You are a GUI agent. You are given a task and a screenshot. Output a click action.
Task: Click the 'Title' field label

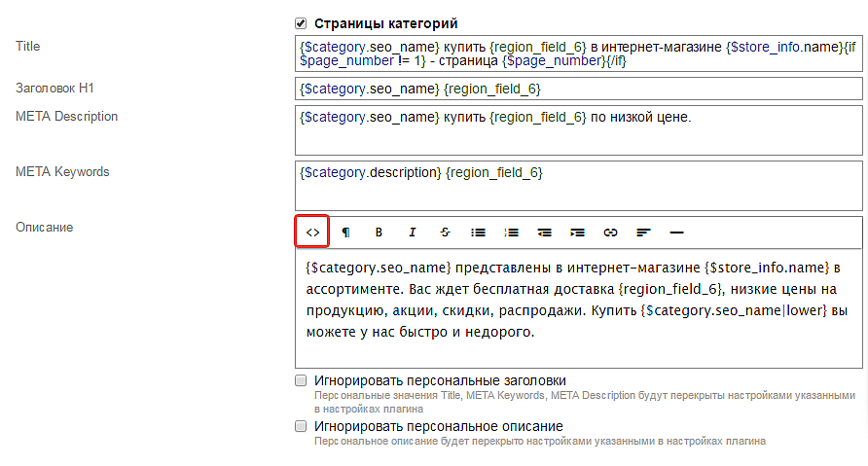tap(27, 47)
